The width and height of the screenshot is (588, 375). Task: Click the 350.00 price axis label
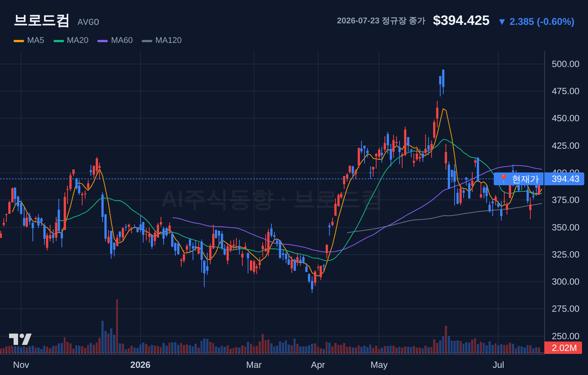(565, 227)
